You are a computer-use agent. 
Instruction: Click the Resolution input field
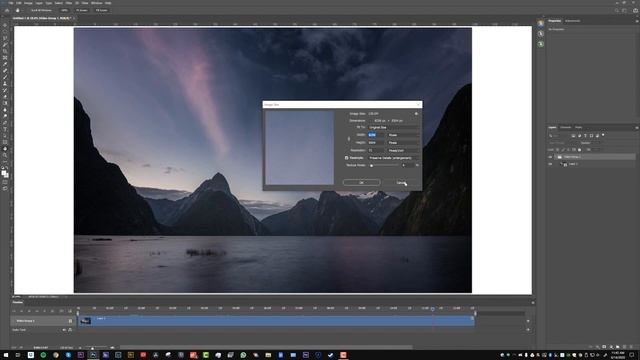click(x=376, y=150)
